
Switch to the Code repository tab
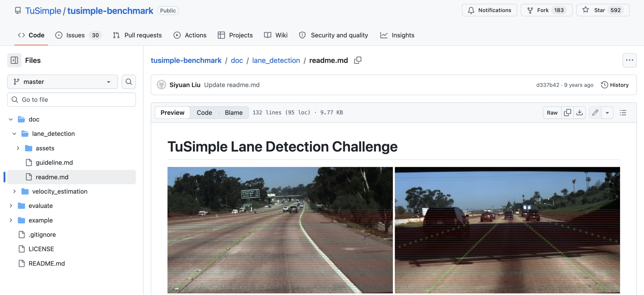point(31,35)
